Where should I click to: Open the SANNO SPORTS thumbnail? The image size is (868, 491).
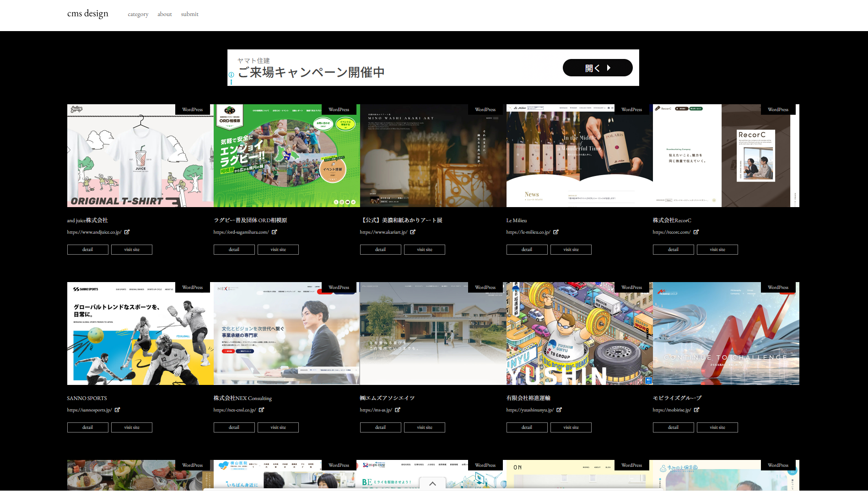coord(140,333)
